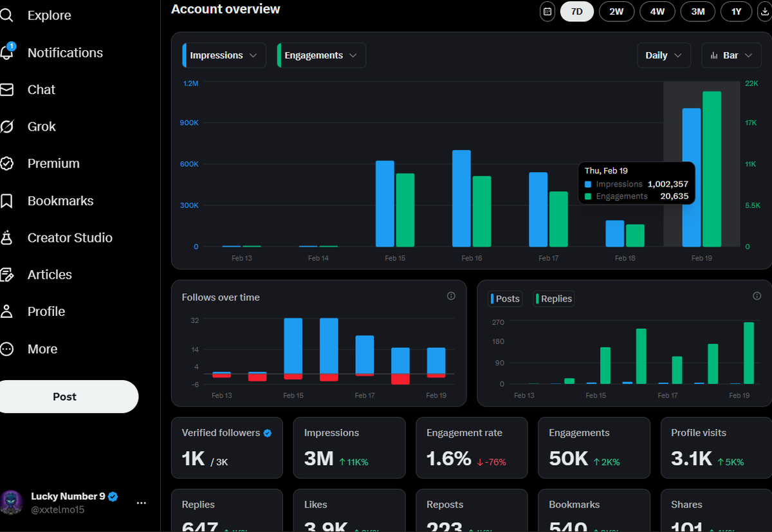
Task: Click the Follows over time title
Action: (221, 297)
